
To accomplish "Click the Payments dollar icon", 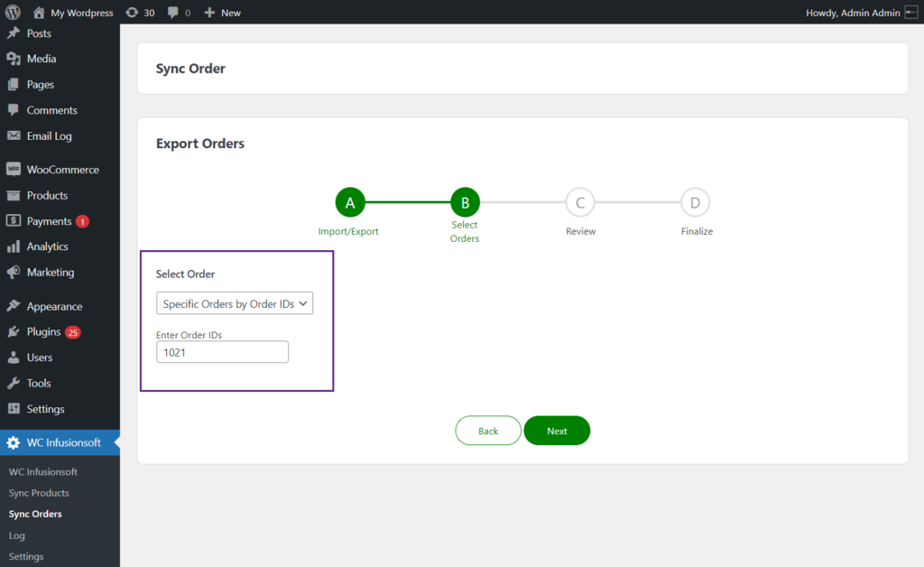I will click(x=14, y=220).
